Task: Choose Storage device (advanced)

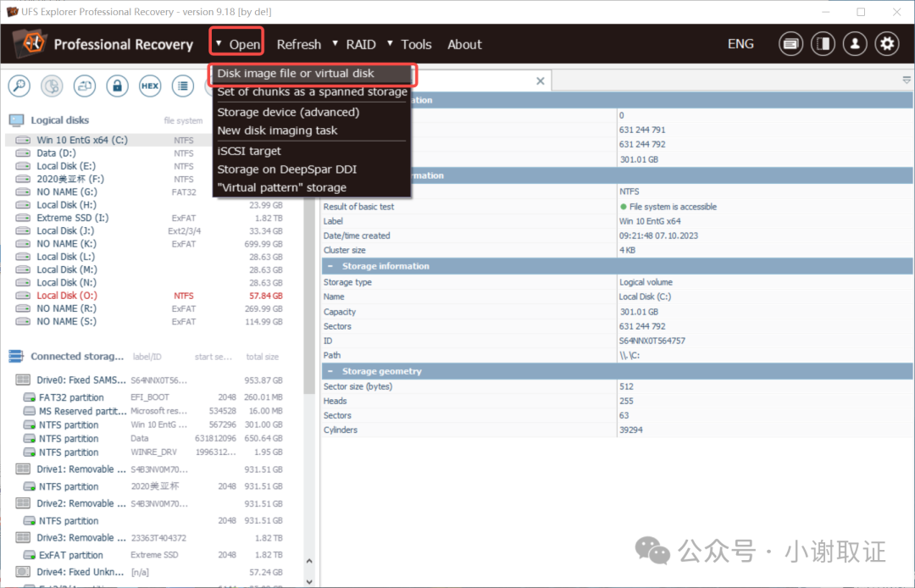Action: click(x=312, y=112)
